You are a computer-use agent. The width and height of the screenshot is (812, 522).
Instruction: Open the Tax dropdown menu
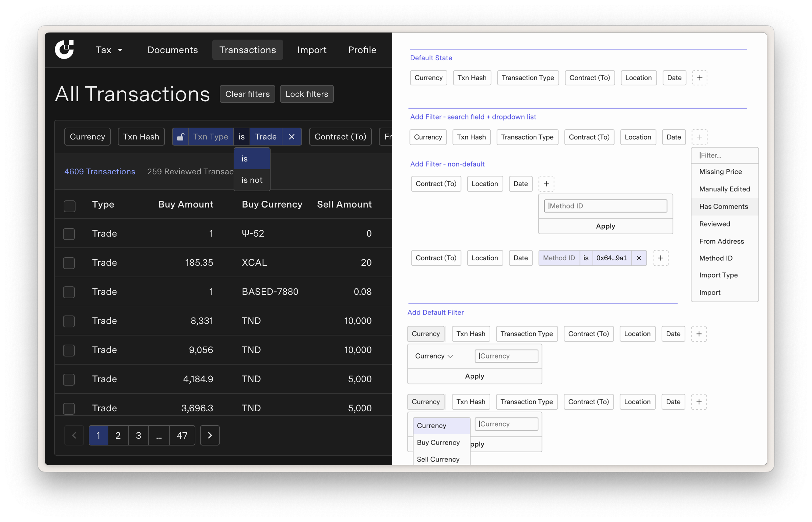click(109, 50)
